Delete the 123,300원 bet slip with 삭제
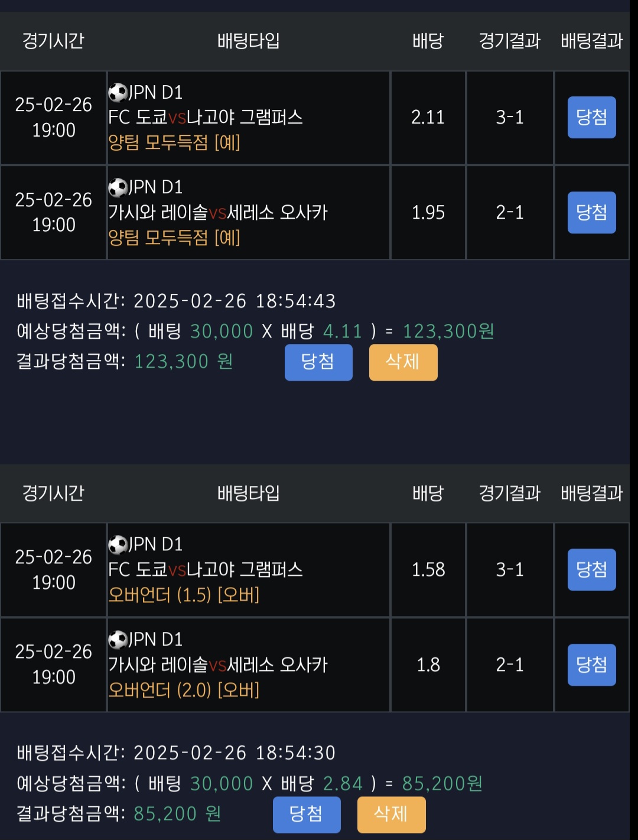 pos(403,362)
